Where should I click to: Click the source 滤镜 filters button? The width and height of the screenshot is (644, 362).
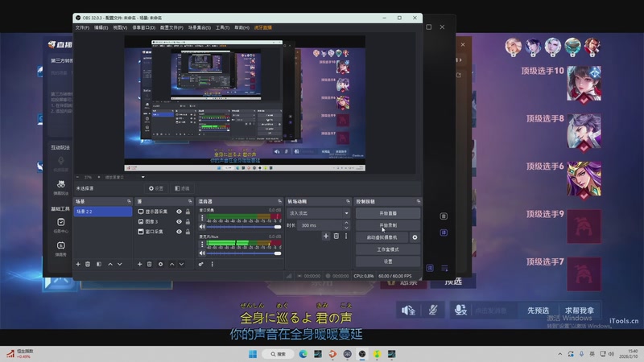click(182, 188)
